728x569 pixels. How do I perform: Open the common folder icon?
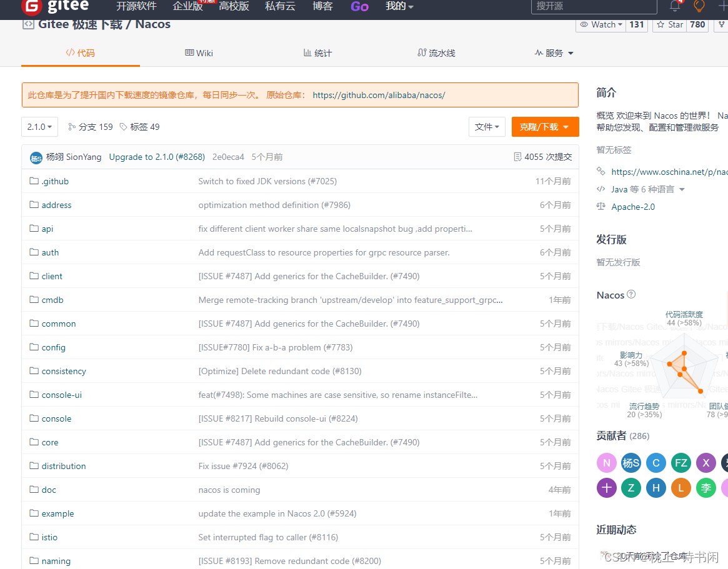(34, 322)
